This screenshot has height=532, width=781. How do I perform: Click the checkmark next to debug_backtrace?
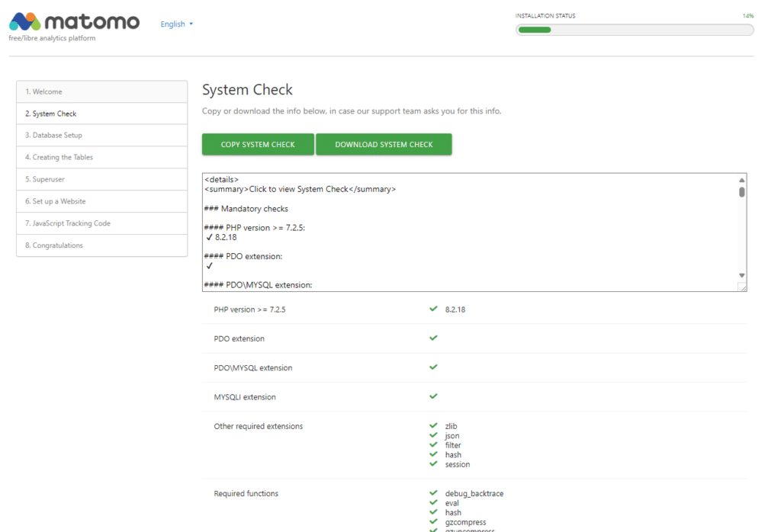click(433, 493)
